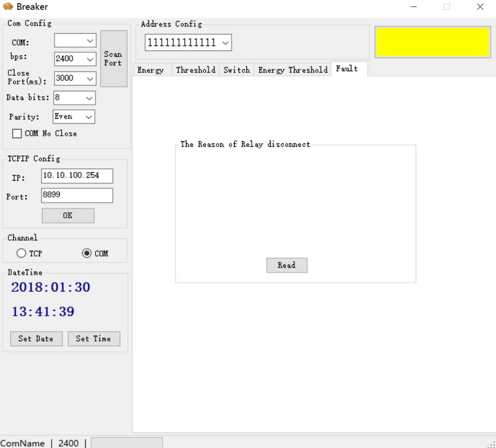Click the IP address input field
The image size is (496, 448).
click(77, 176)
